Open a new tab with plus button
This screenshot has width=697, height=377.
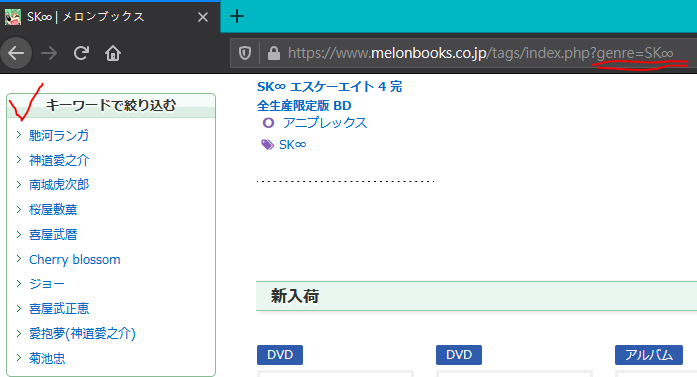[237, 16]
